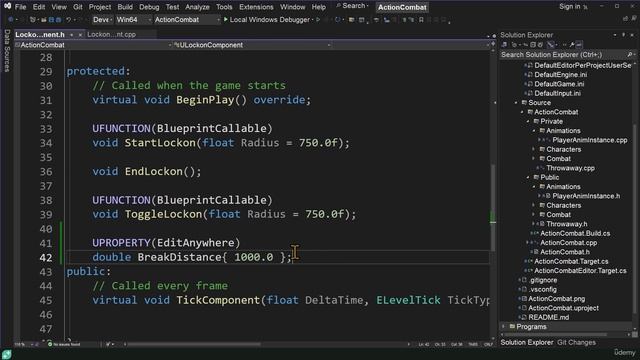Image resolution: width=640 pixels, height=360 pixels.
Task: Click the green icon at bottom-left corner
Action: pos(7,354)
